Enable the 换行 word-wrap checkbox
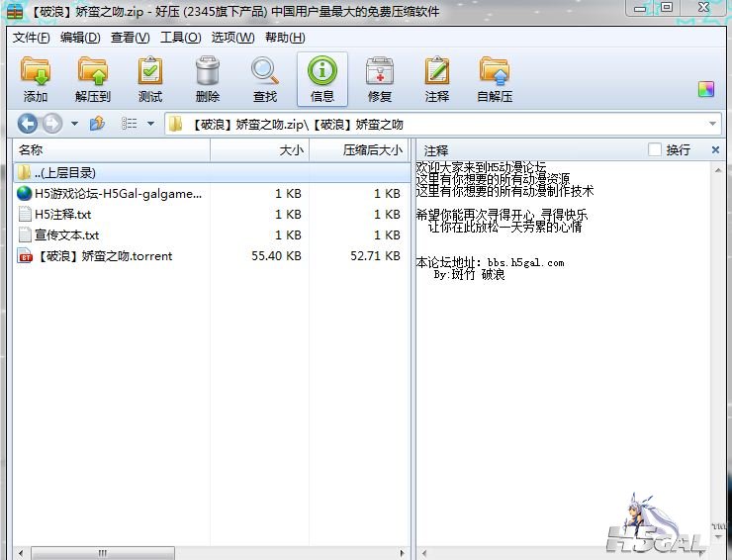This screenshot has width=732, height=560. [655, 149]
